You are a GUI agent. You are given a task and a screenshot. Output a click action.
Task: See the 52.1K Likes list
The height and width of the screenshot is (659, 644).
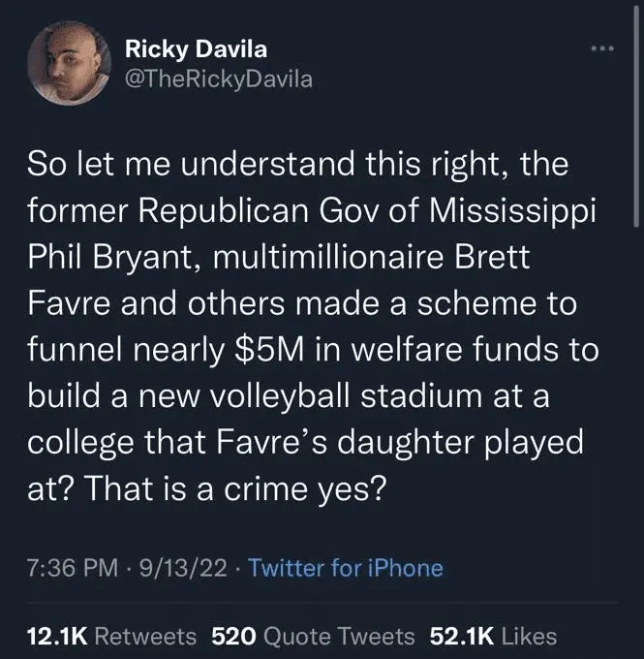[494, 636]
